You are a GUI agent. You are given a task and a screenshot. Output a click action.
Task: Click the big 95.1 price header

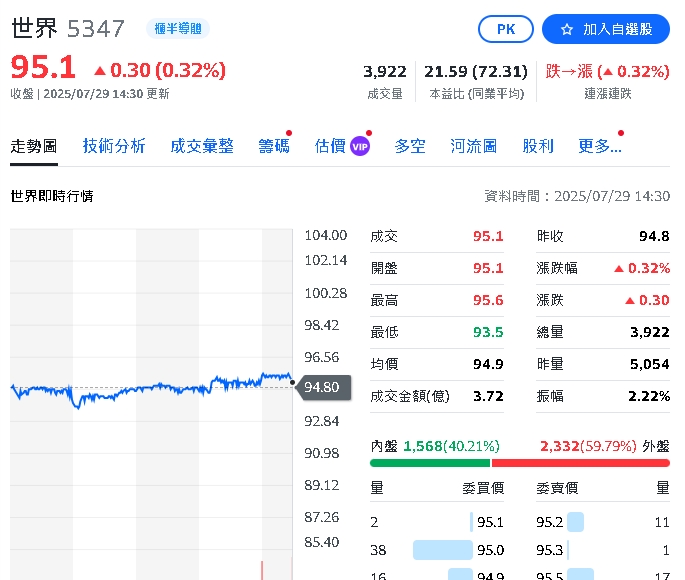43,68
